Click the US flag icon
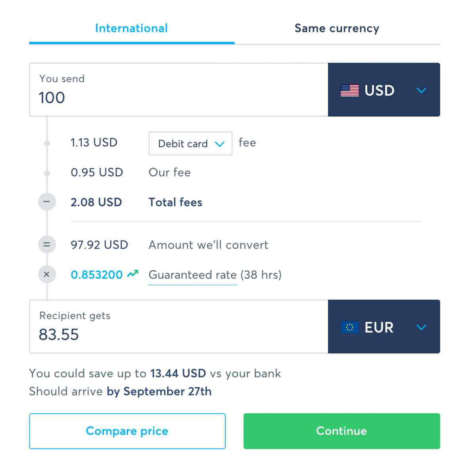Screen dimensions: 476x476 (349, 90)
